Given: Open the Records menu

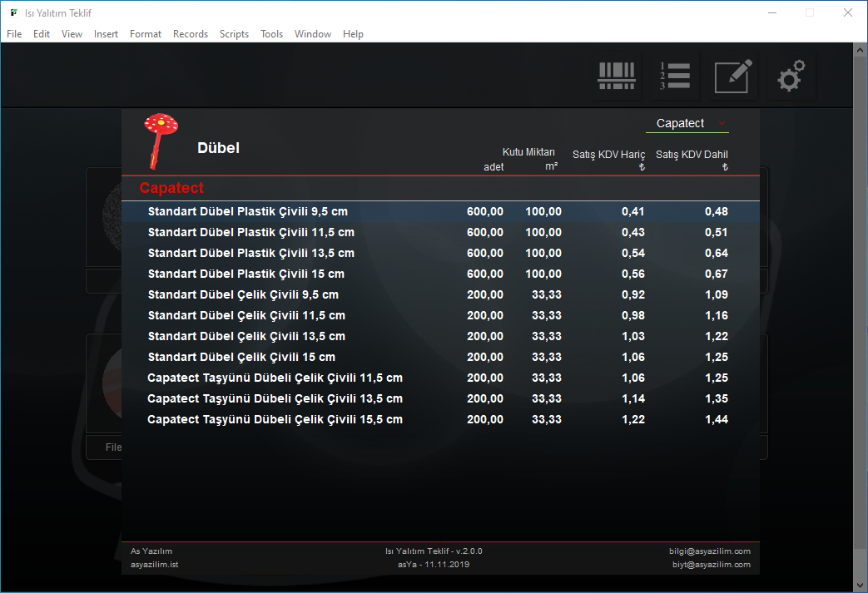Looking at the screenshot, I should [191, 34].
